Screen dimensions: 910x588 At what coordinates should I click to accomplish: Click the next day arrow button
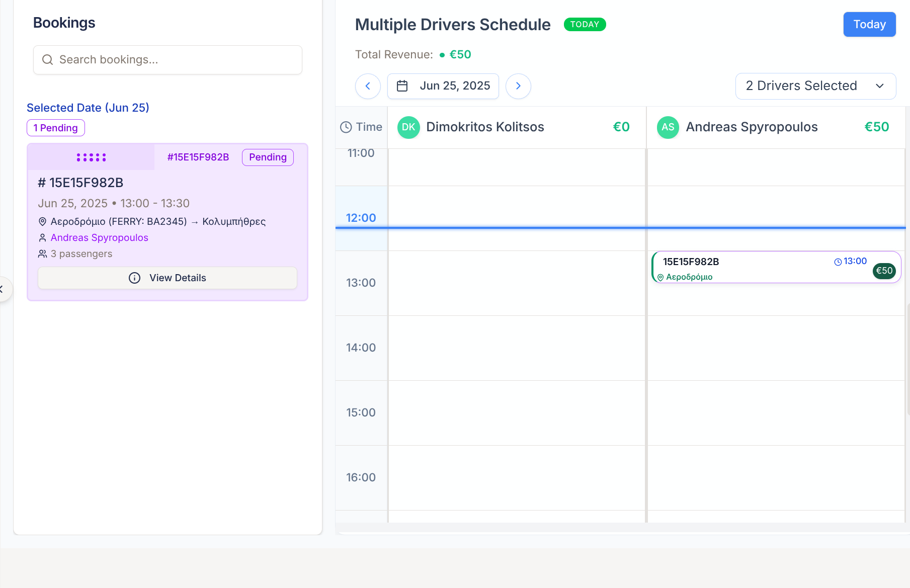coord(518,86)
